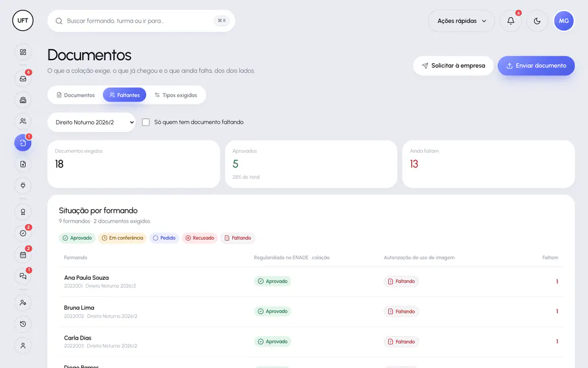Click the Aprovado legend chip

pyautogui.click(x=77, y=238)
